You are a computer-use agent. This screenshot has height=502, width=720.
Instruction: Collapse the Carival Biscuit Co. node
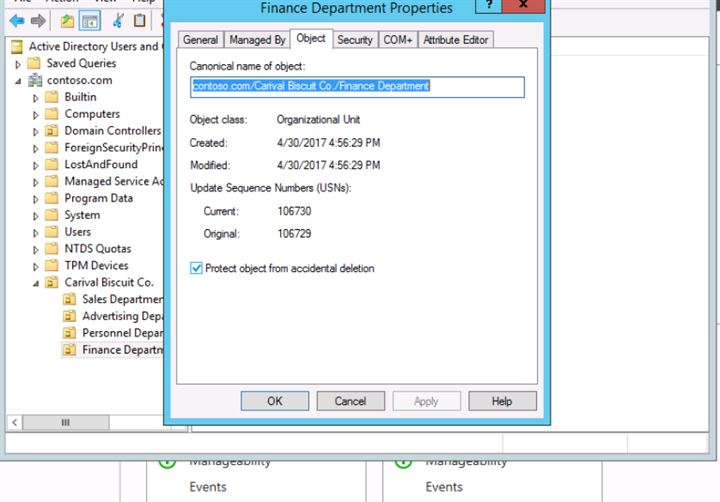(x=36, y=283)
